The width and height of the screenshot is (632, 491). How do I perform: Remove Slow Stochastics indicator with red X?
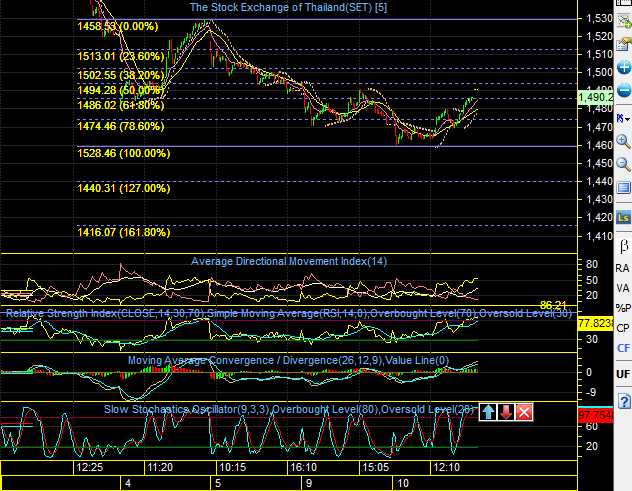[524, 412]
